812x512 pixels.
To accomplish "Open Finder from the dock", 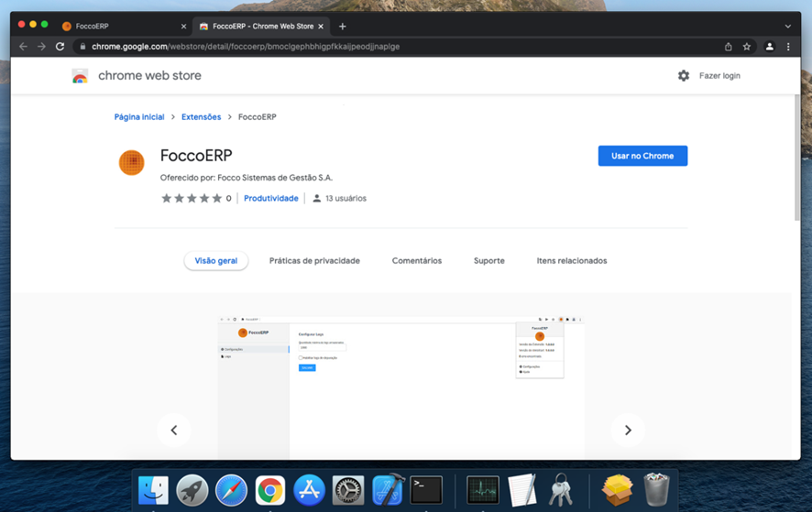I will (x=153, y=490).
